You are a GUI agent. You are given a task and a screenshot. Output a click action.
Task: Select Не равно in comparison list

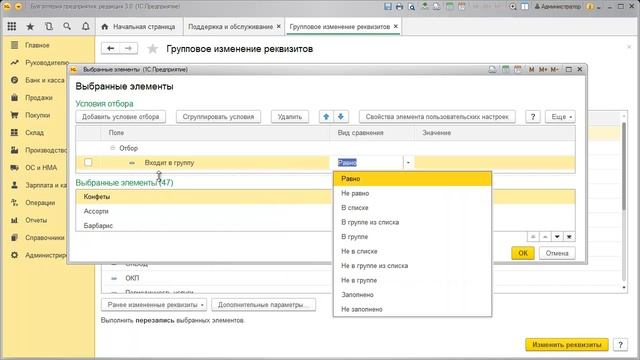[412, 193]
